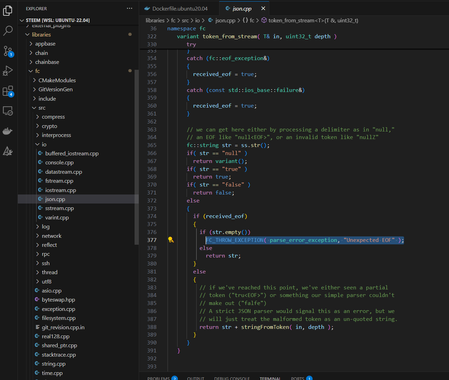Open the Search view icon

(8, 31)
